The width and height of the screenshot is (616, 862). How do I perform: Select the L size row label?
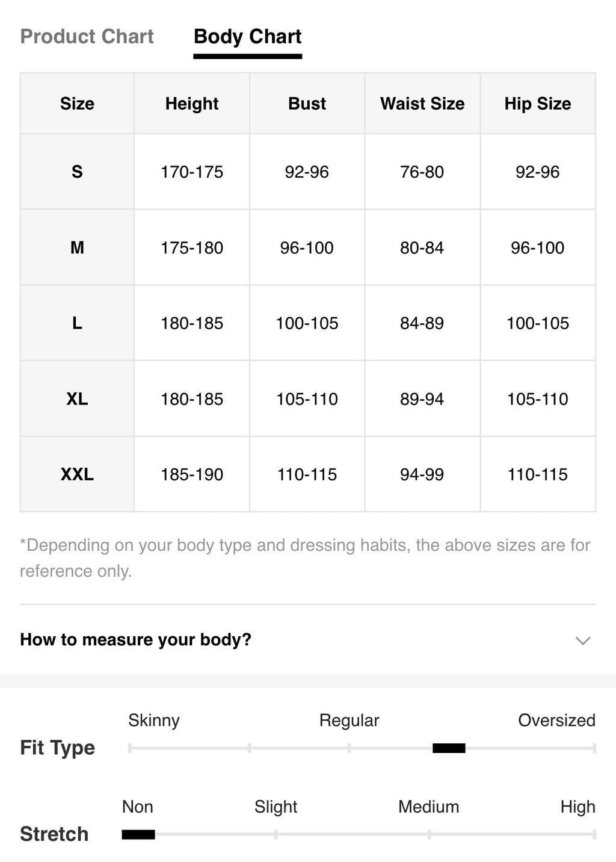(x=77, y=323)
